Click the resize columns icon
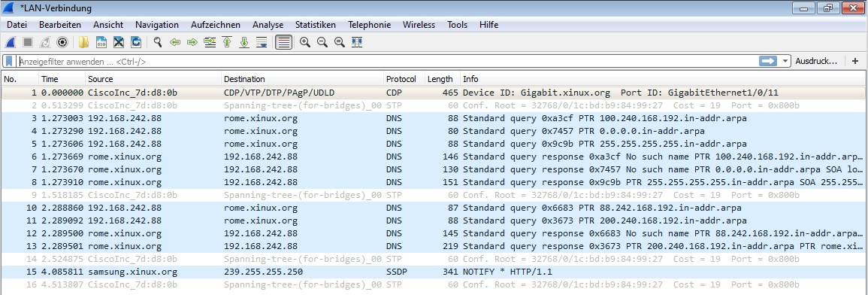 pyautogui.click(x=357, y=42)
